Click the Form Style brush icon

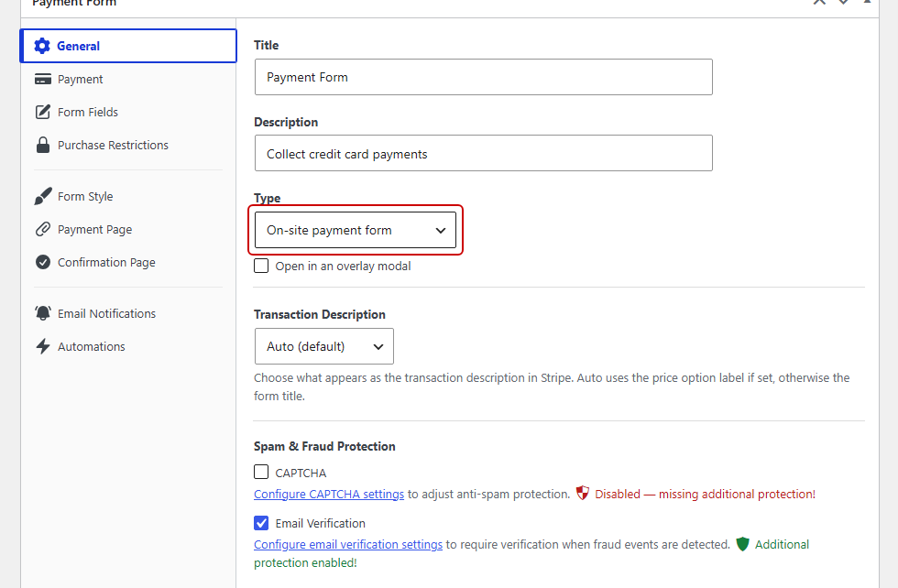coord(43,196)
